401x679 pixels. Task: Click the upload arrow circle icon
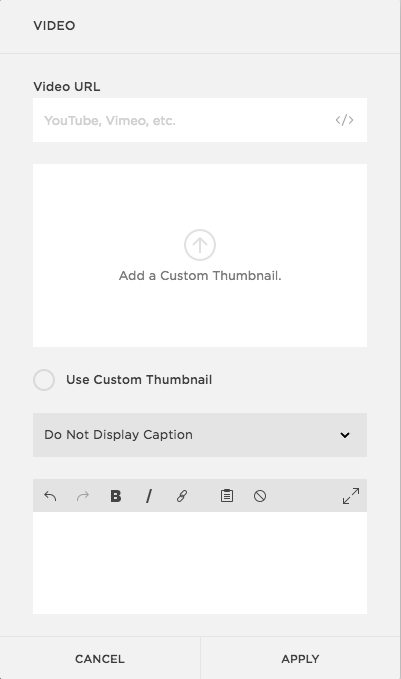pyautogui.click(x=200, y=245)
